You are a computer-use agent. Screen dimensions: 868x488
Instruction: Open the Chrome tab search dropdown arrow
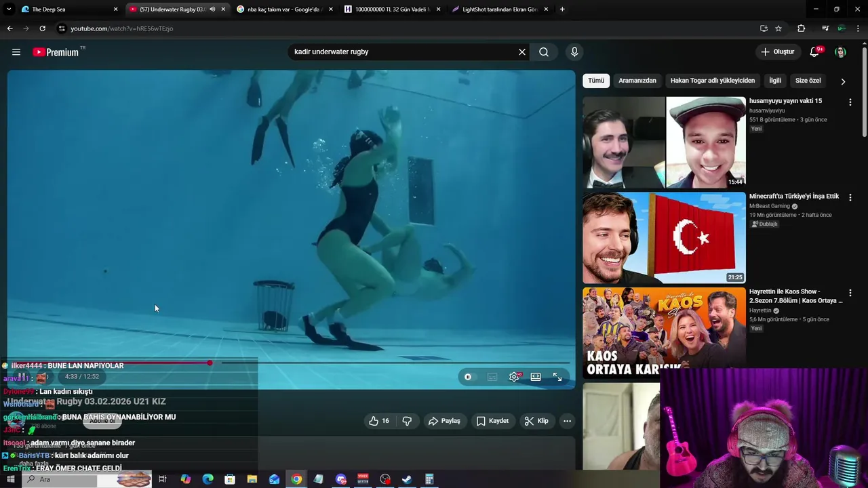9,9
